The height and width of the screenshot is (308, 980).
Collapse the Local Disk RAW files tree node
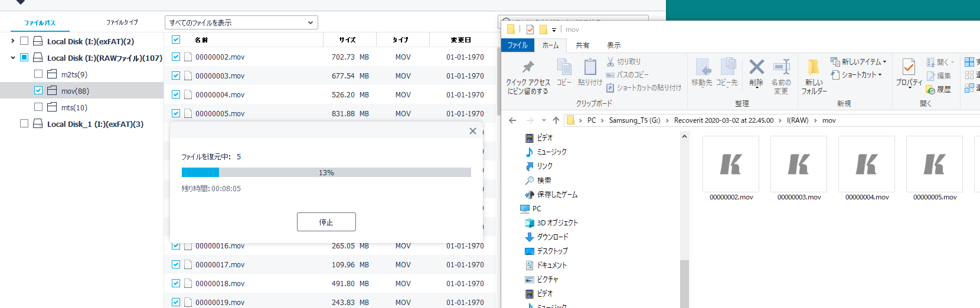coord(13,58)
